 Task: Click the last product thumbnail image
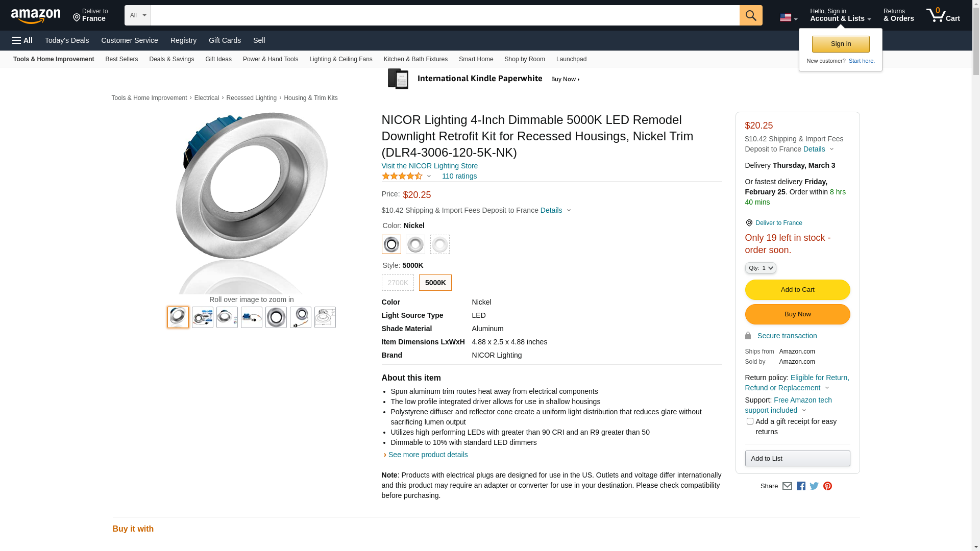click(x=325, y=317)
